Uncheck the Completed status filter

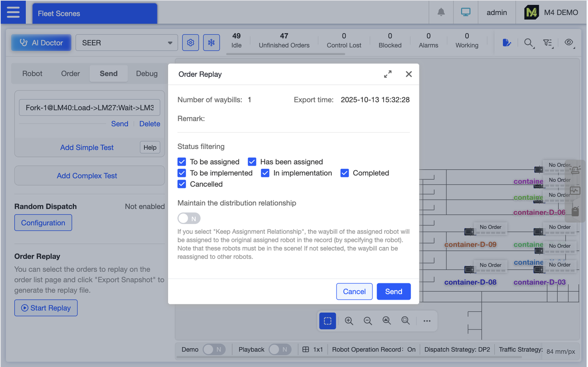coord(345,173)
